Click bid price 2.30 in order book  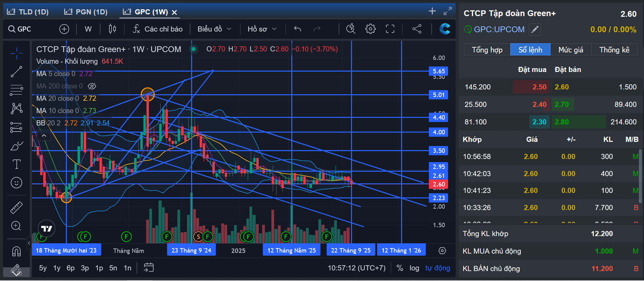pyautogui.click(x=539, y=122)
